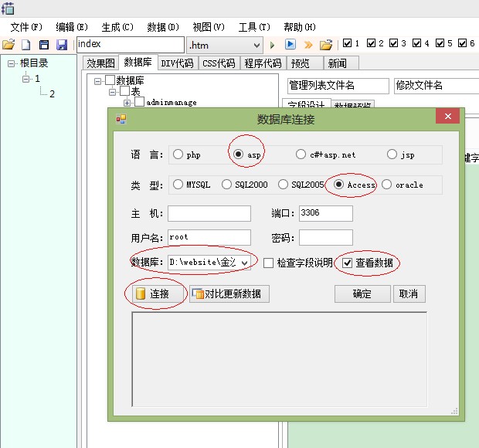This screenshot has width=479, height=448.
Task: Toggle toolbar checkbox 1
Action: click(347, 43)
